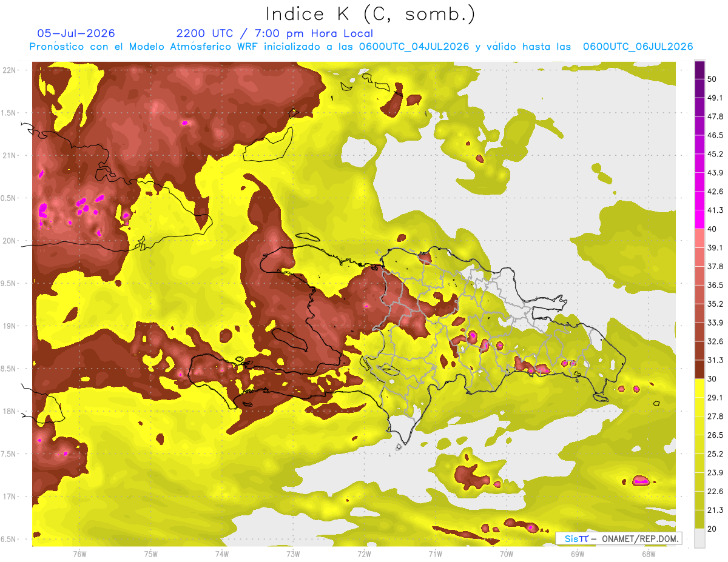
Task: Click the 68W longitude label
Action: pos(649,554)
